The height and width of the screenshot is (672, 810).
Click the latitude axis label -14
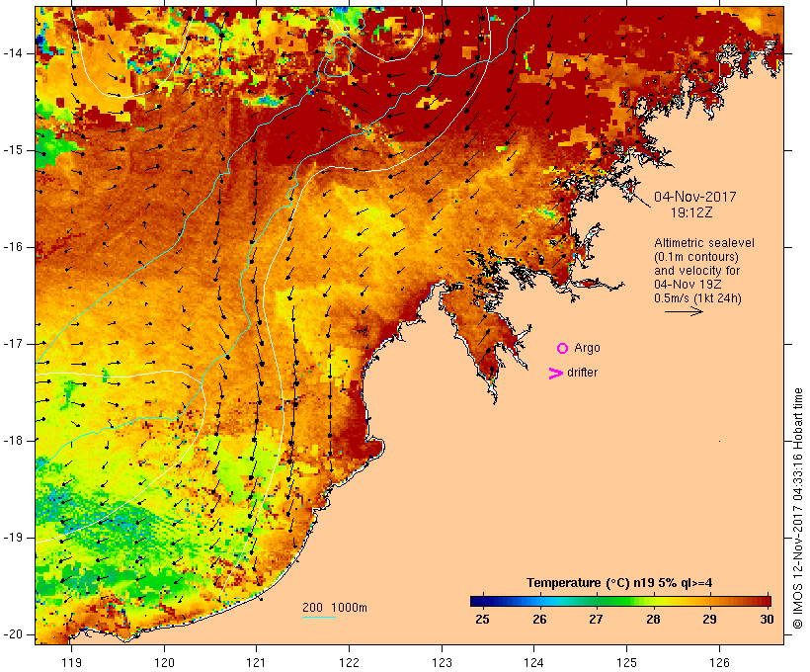click(13, 53)
